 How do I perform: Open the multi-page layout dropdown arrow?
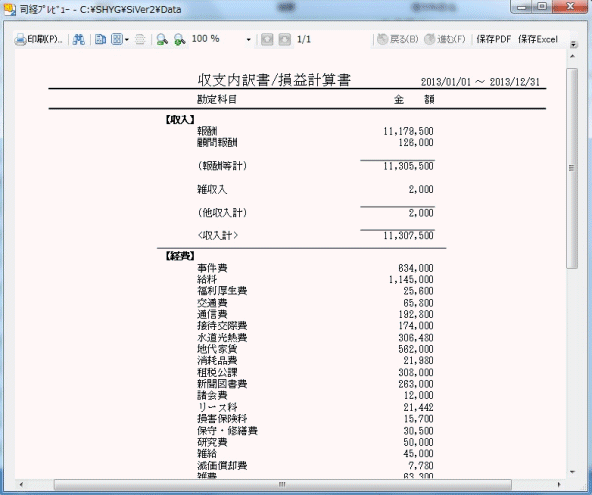click(126, 39)
